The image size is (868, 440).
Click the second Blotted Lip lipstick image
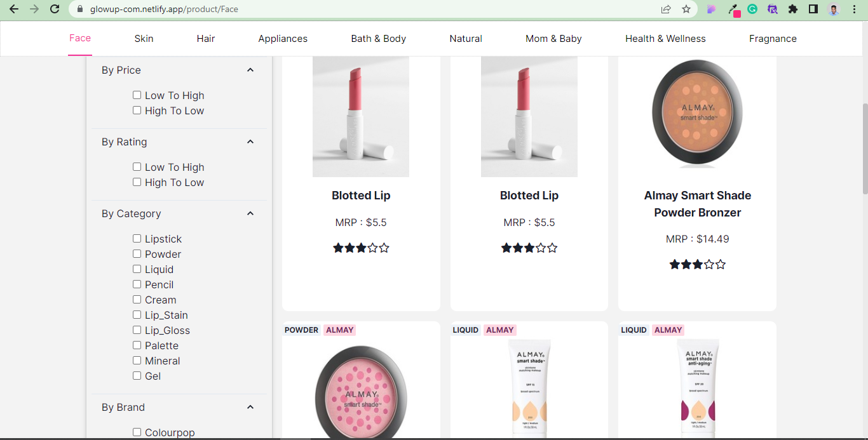(x=529, y=116)
